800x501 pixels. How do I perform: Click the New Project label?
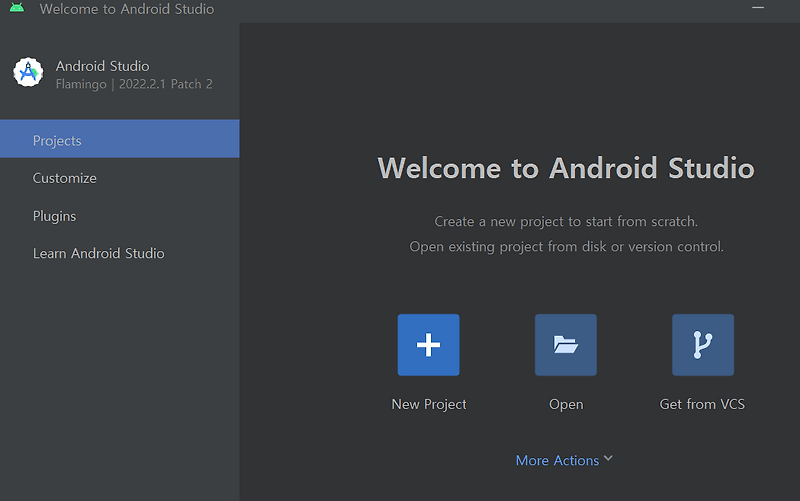(x=429, y=404)
